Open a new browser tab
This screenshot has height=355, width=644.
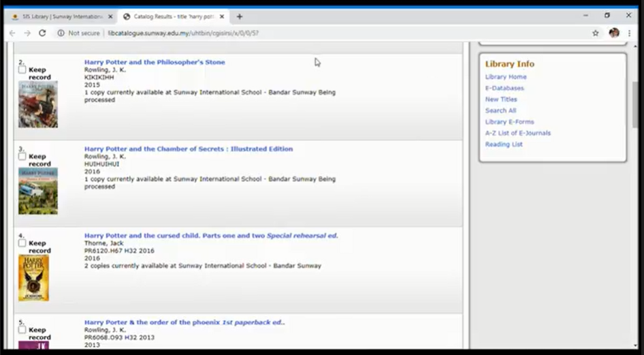pyautogui.click(x=240, y=17)
